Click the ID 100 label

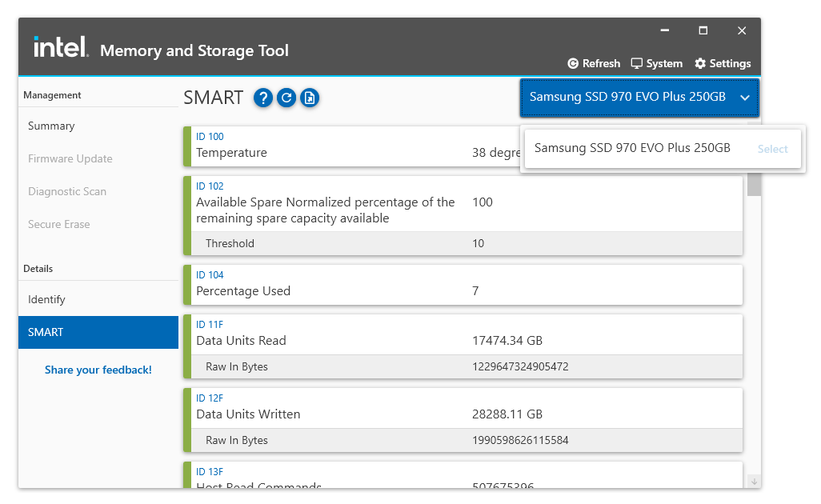210,137
